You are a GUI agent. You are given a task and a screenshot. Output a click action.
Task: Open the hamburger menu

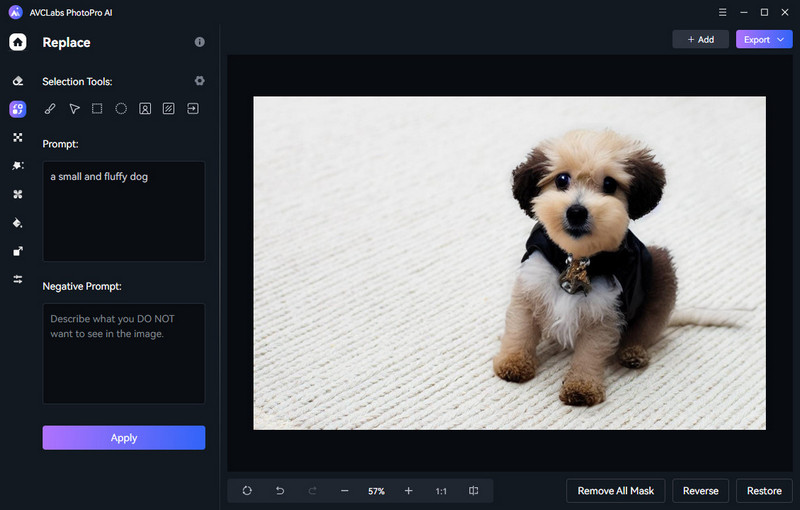722,12
